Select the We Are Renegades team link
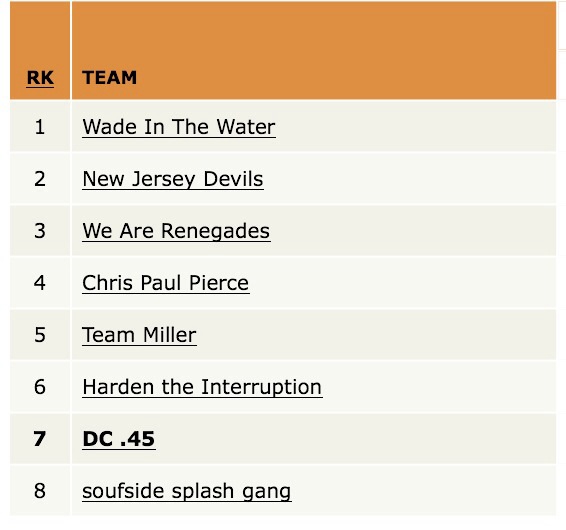The height and width of the screenshot is (530, 566). tap(176, 231)
